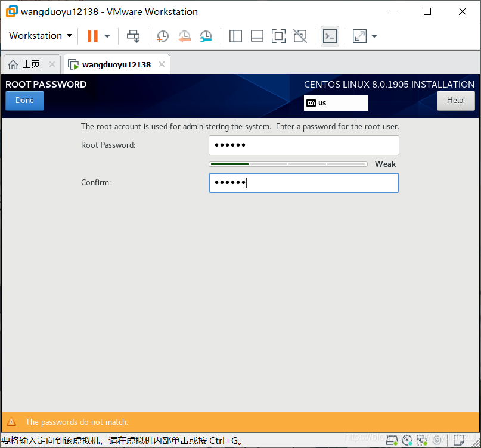Click the CENTOS LINUX 8.0.1905 INSTALLATION title
The image size is (481, 448).
[x=389, y=85]
